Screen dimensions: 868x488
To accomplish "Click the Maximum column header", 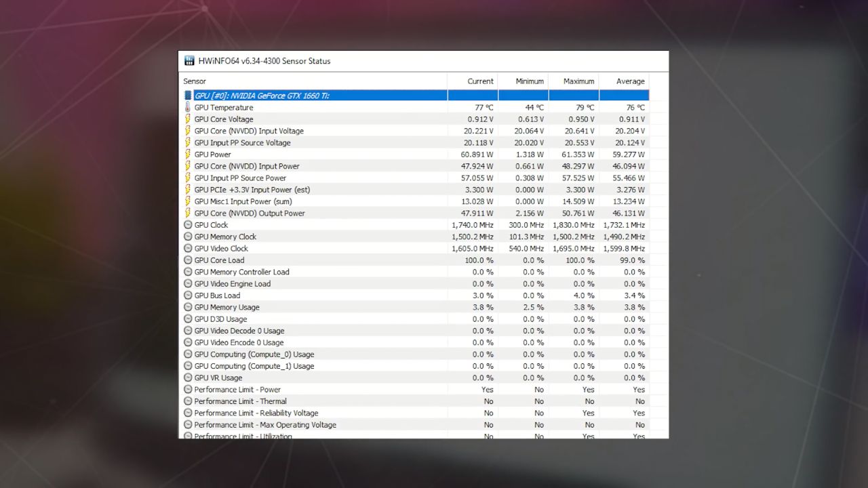I will click(x=578, y=81).
